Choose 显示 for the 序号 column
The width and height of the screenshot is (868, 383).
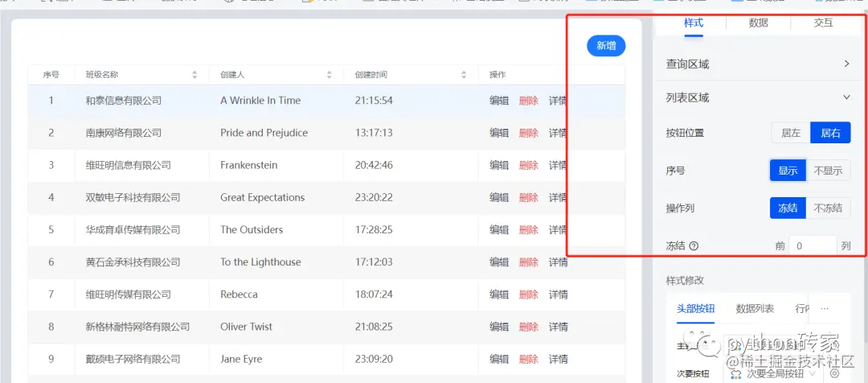(788, 171)
